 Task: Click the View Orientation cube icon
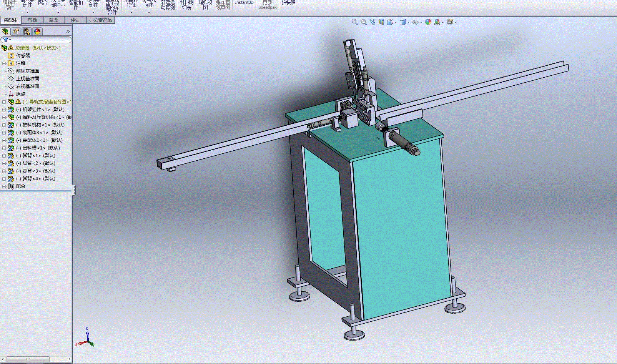coord(390,22)
